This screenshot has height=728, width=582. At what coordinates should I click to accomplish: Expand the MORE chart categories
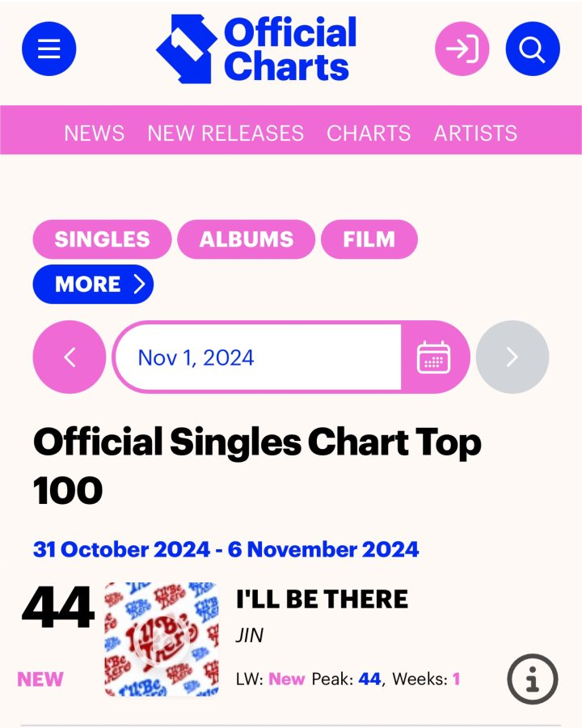[x=93, y=284]
